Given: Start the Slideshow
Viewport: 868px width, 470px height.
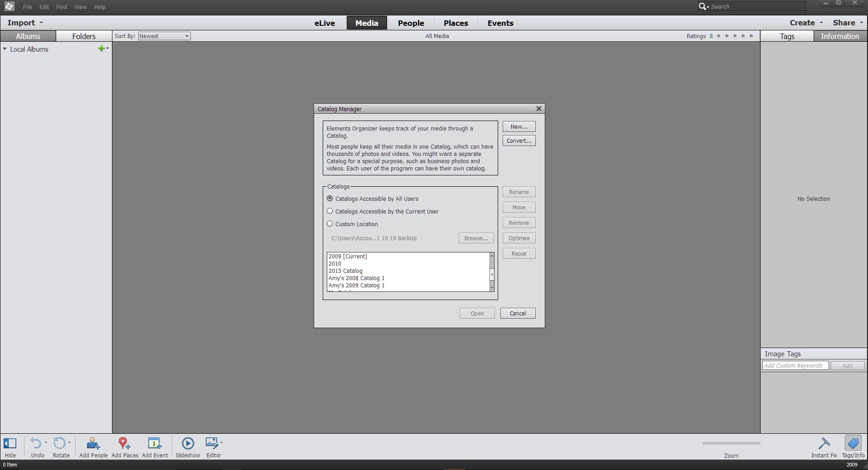Looking at the screenshot, I should pos(188,443).
